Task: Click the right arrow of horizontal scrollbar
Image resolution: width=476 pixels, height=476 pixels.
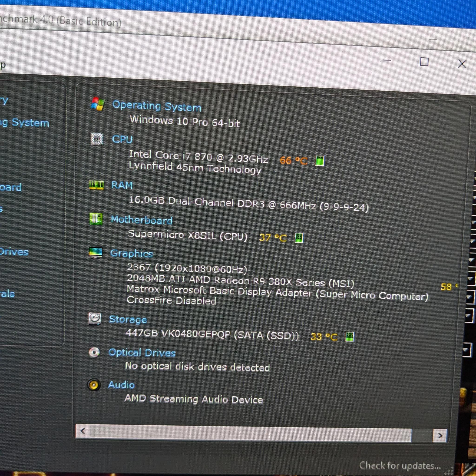Action: click(440, 436)
